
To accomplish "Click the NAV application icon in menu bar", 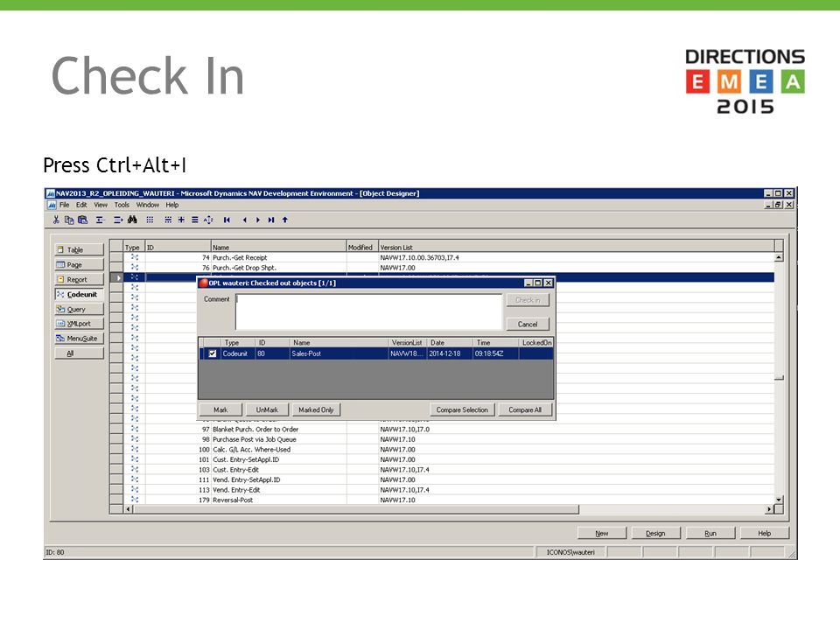I will (x=52, y=205).
